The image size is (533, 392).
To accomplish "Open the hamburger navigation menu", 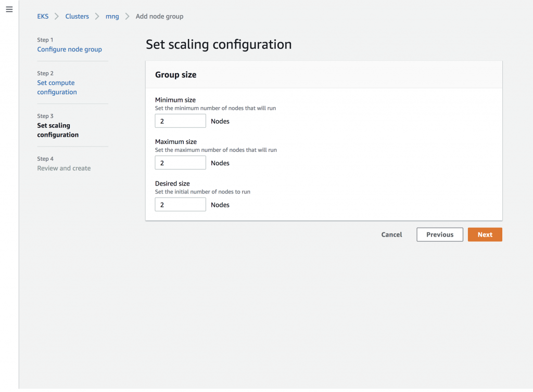I will pyautogui.click(x=9, y=10).
